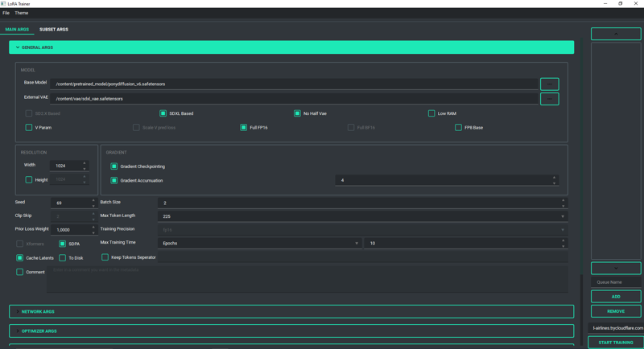
Task: Restore down the LoRA Trainer window
Action: pyautogui.click(x=620, y=4)
